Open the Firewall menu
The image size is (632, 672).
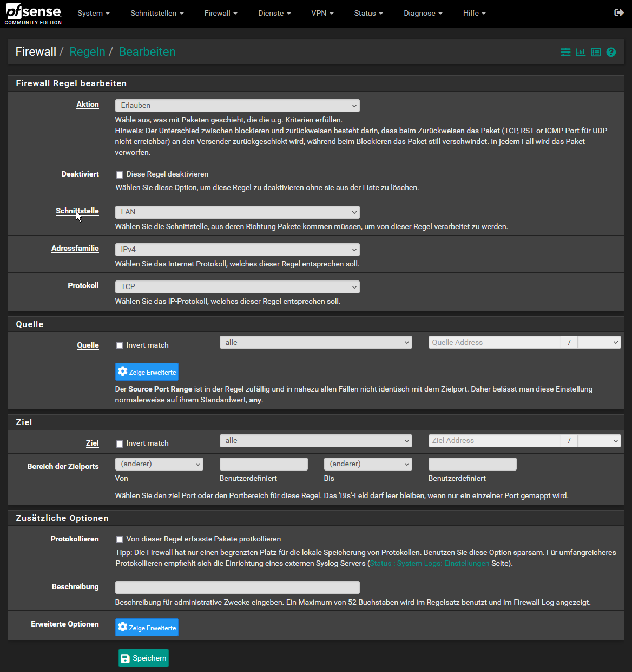click(x=221, y=13)
